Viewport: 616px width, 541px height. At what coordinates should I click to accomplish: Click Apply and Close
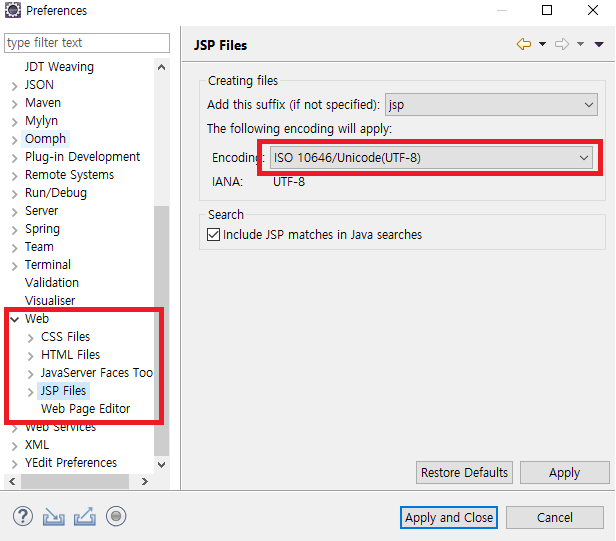tap(449, 517)
